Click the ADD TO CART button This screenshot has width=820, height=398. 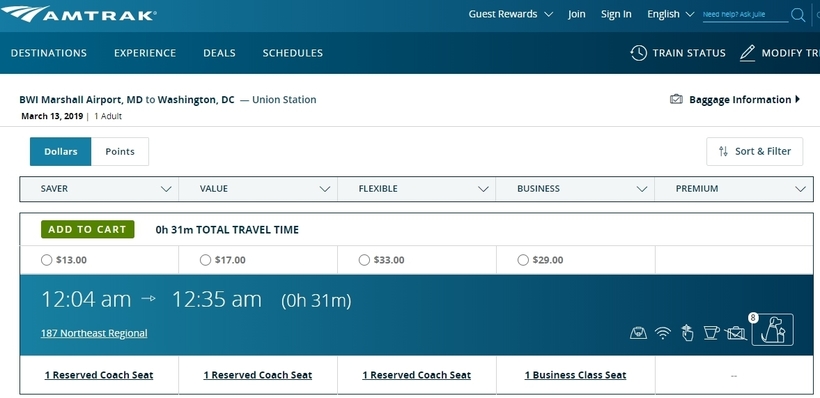pyautogui.click(x=87, y=229)
